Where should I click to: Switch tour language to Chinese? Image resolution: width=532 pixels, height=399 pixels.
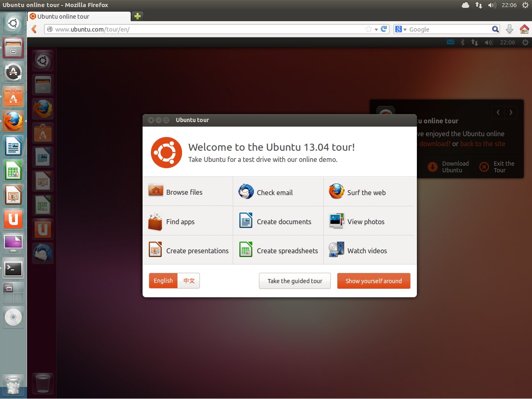[x=189, y=281]
